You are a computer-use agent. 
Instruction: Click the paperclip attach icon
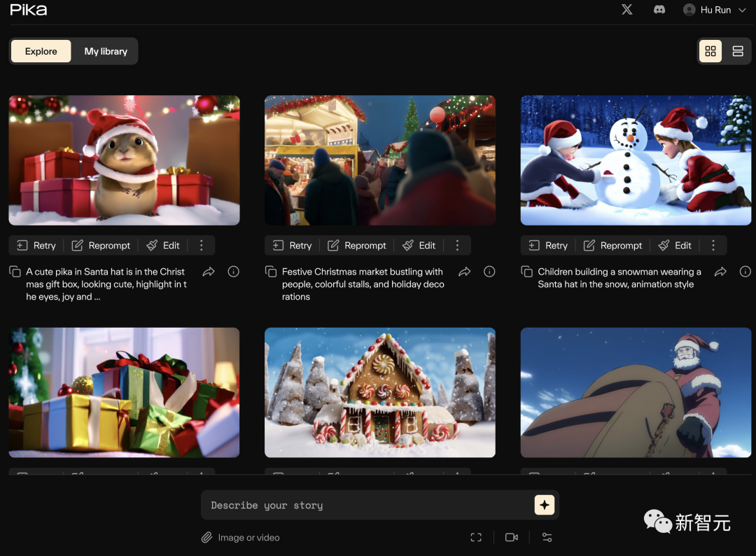click(x=206, y=537)
